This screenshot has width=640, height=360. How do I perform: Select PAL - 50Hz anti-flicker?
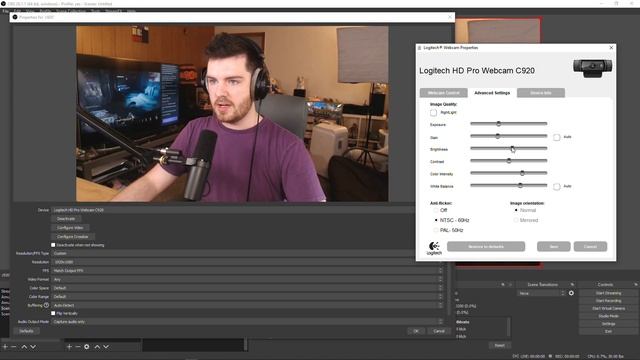click(x=436, y=230)
